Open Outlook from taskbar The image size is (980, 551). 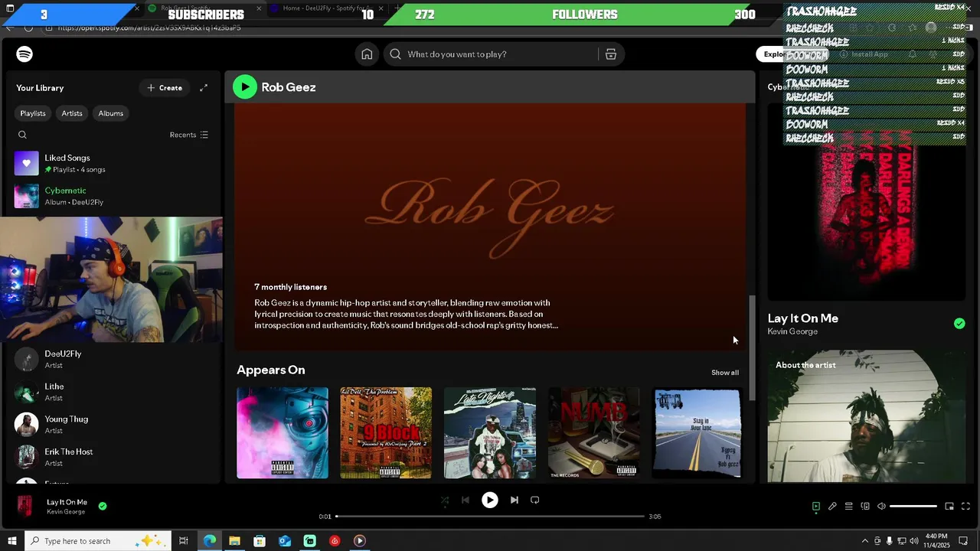coord(285,541)
